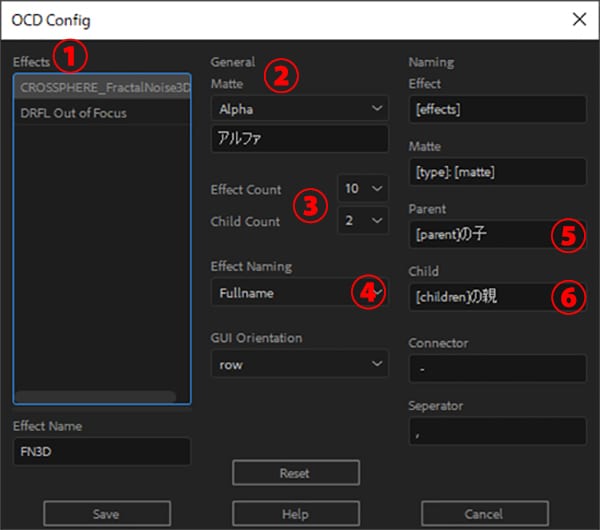Click the アルファ matte name field
Image resolution: width=600 pixels, height=530 pixels.
click(300, 139)
